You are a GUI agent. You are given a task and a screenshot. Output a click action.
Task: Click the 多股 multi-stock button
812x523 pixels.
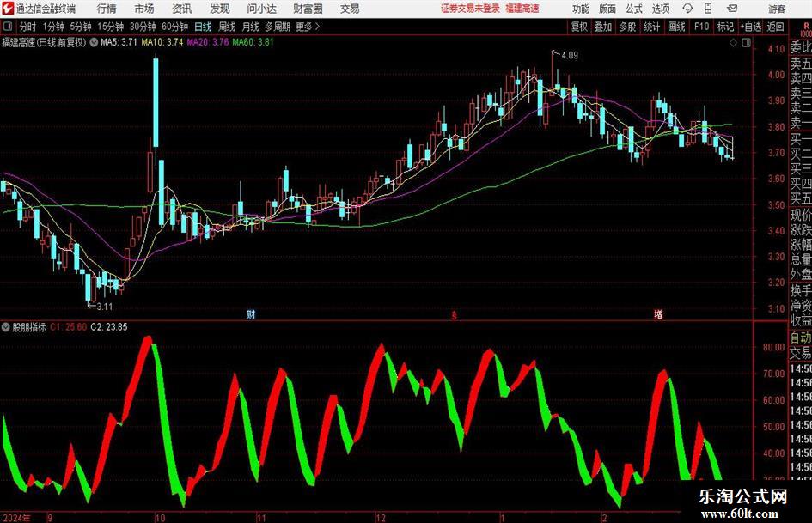click(x=627, y=27)
